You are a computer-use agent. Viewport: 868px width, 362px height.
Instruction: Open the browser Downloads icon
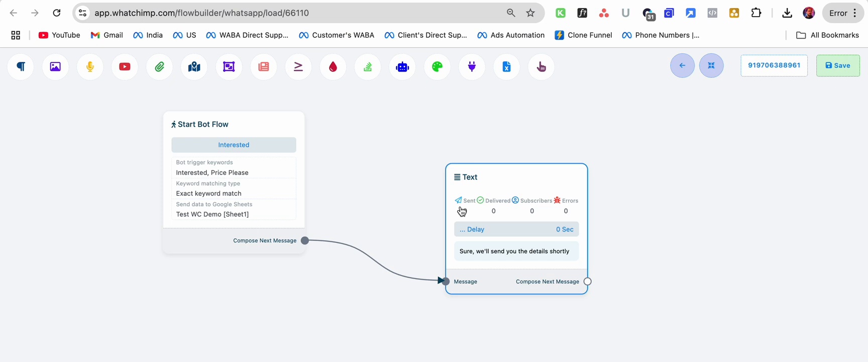click(x=787, y=13)
